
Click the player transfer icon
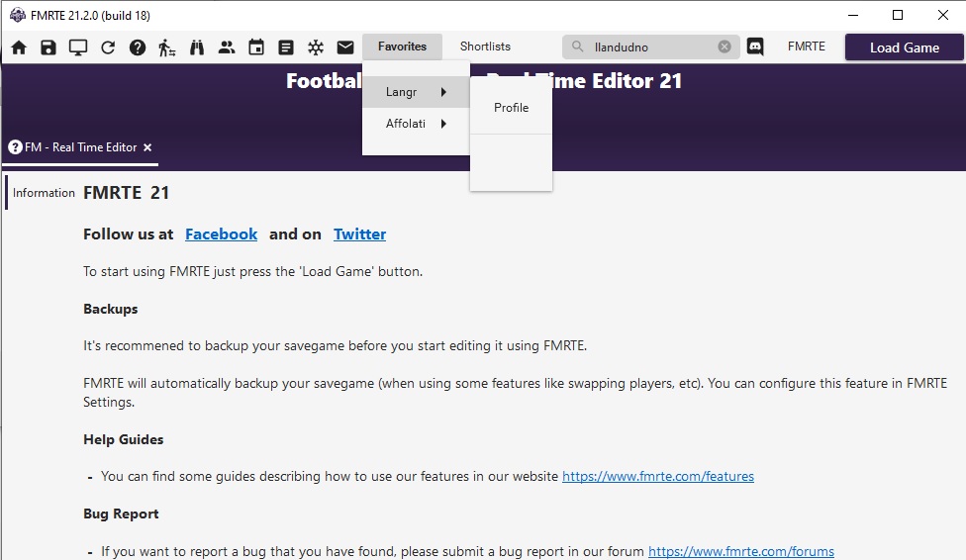click(x=167, y=47)
